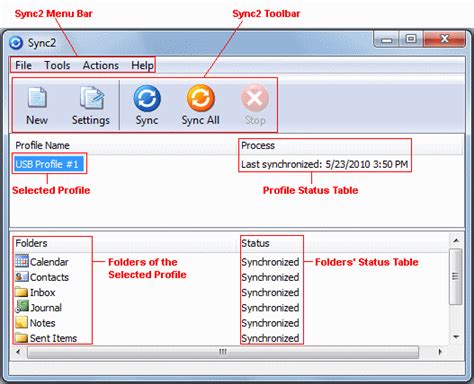Select the Journal folder icon
The image size is (474, 384).
coord(22,307)
